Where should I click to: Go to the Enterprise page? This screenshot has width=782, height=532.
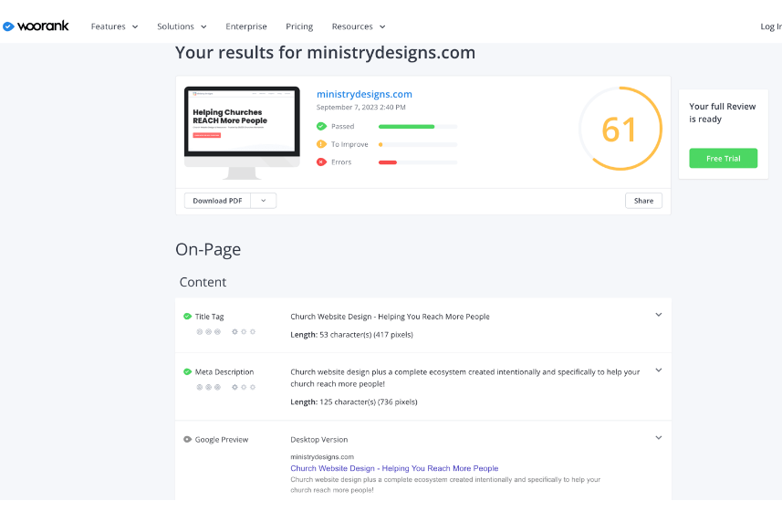246,26
